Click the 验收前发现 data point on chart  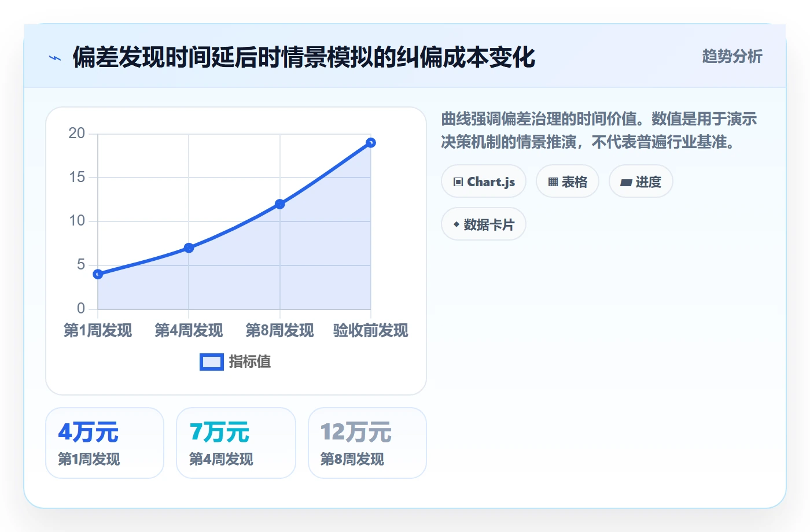coord(371,143)
